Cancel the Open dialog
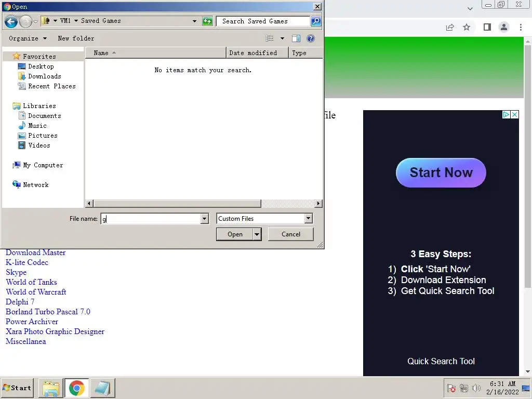Image resolution: width=532 pixels, height=399 pixels. [x=291, y=234]
